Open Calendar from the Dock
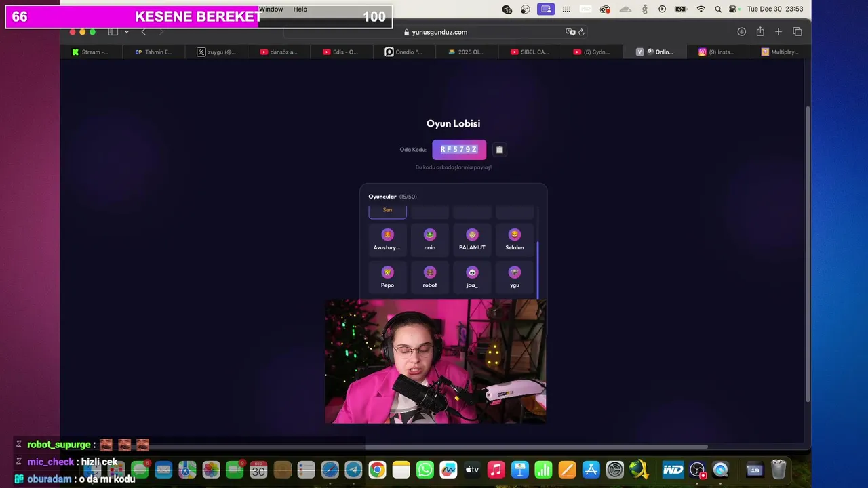The image size is (868, 488). (x=258, y=470)
